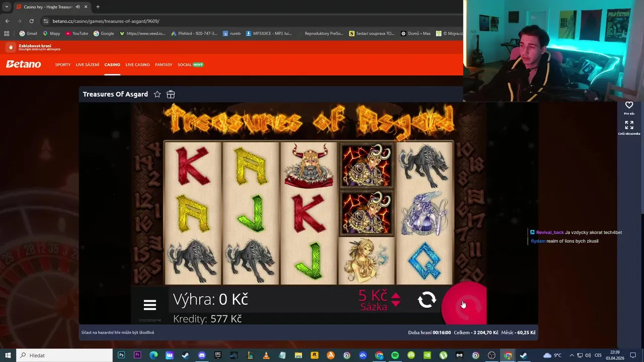The width and height of the screenshot is (644, 362).
Task: Open the SOCIAL section marked NOVÝ
Action: point(190,64)
